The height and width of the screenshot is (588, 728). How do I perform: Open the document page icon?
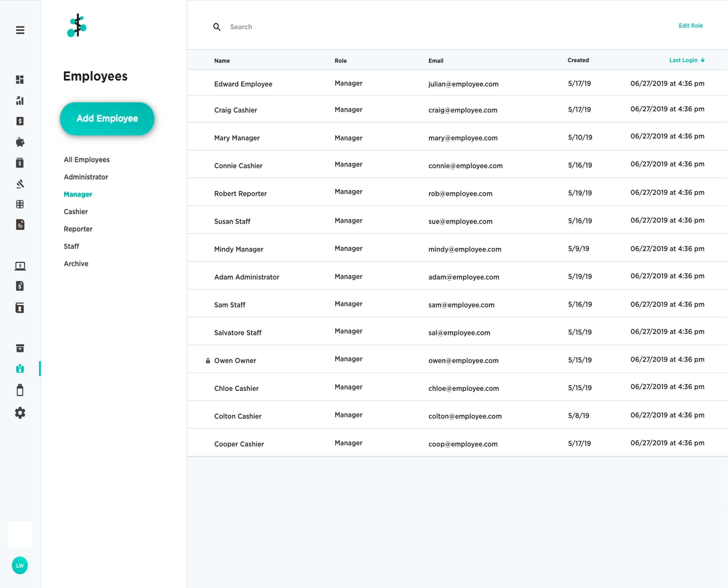pos(20,224)
